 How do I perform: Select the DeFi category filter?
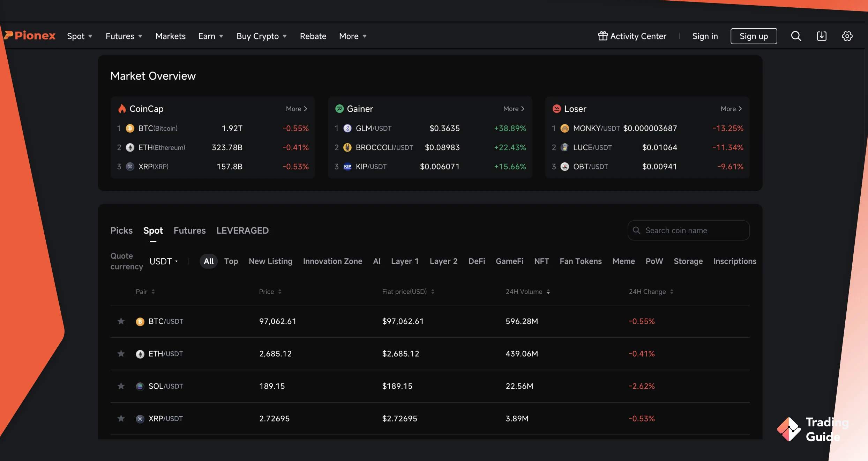click(477, 261)
